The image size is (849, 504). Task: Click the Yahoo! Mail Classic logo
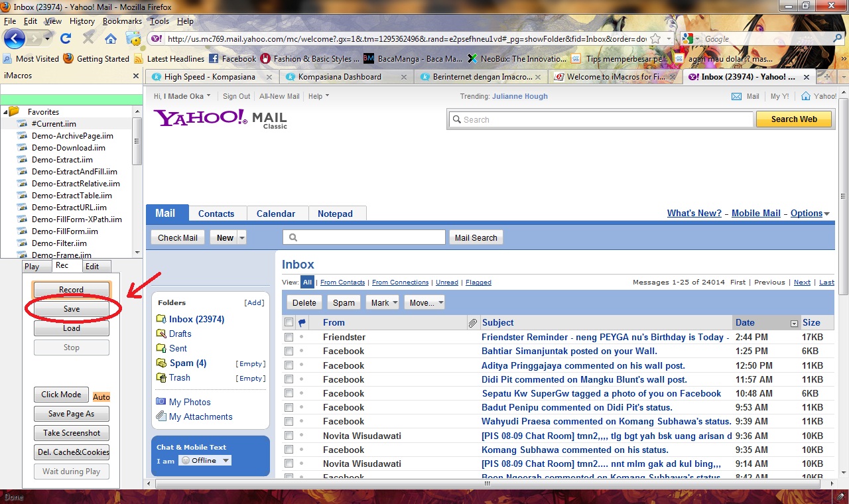[220, 118]
